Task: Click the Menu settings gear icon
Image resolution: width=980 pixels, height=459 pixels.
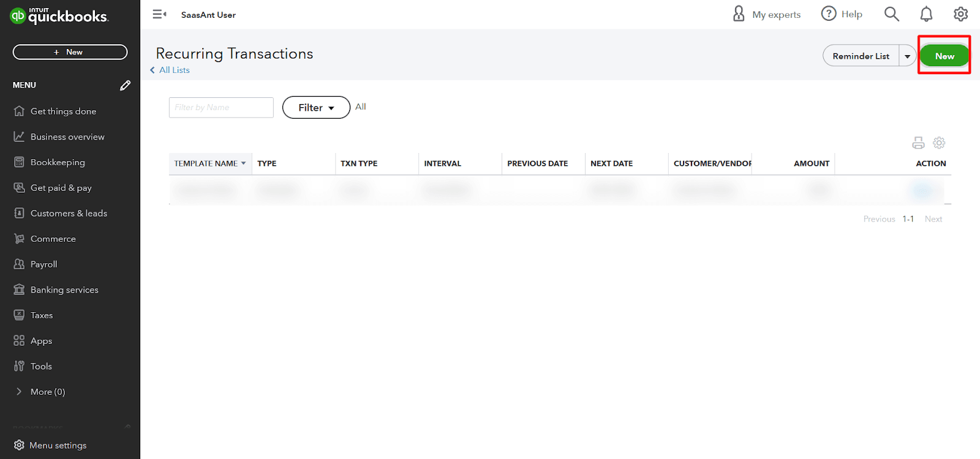Action: [x=19, y=445]
